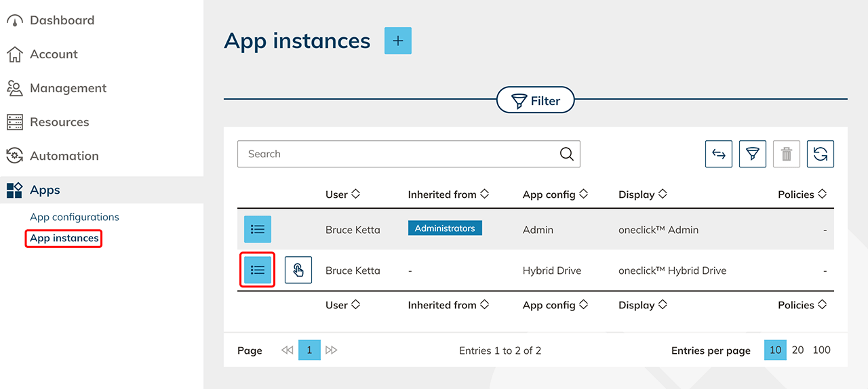The height and width of the screenshot is (389, 868).
Task: Click the search magnifier icon
Action: tap(567, 154)
